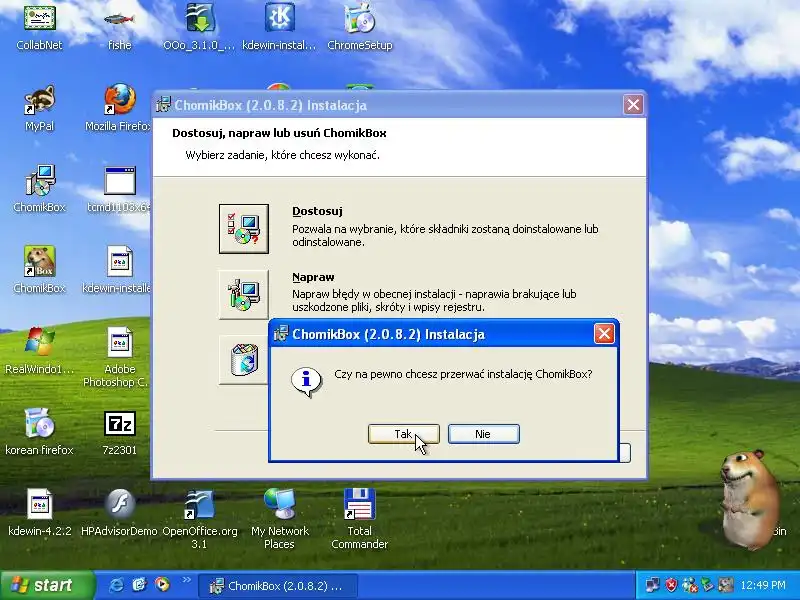Click the Dostosuj heading text
This screenshot has height=600, width=800.
[317, 211]
